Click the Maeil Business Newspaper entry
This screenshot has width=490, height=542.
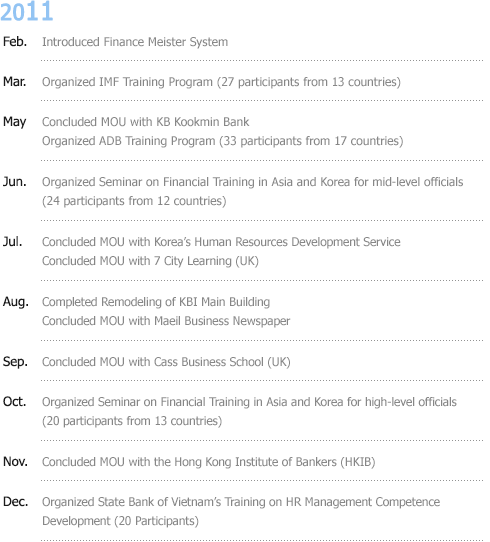pyautogui.click(x=166, y=321)
